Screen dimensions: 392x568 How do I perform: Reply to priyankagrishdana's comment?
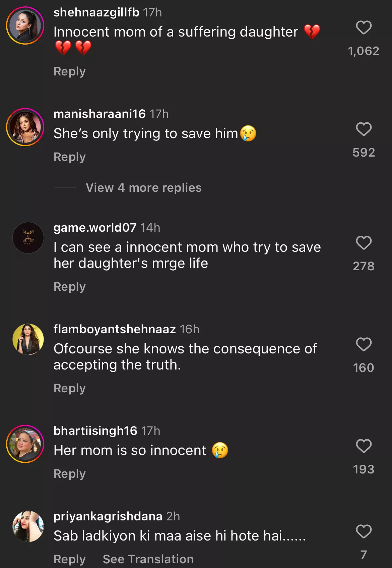(70, 559)
